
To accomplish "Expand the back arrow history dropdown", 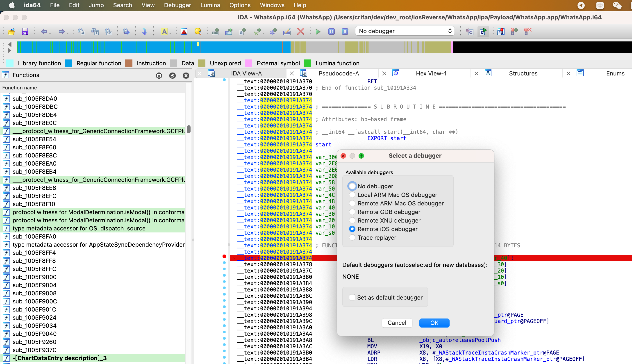I will (x=50, y=33).
